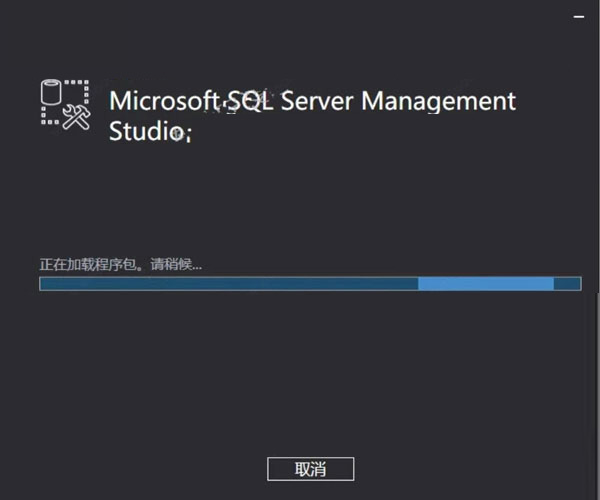This screenshot has height=500, width=600.
Task: Click the dark filled portion of the progress bar
Action: coord(228,284)
